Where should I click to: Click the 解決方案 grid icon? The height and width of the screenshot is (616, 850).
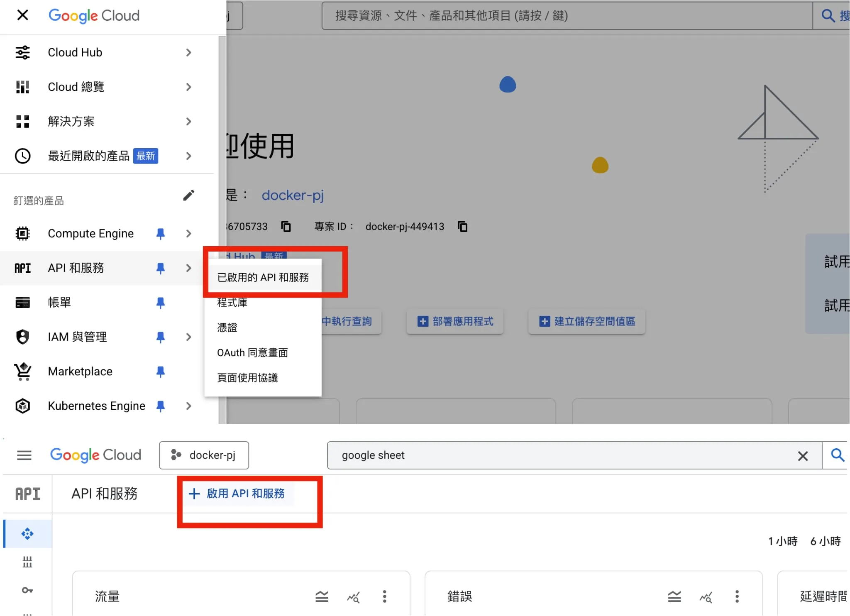point(22,122)
